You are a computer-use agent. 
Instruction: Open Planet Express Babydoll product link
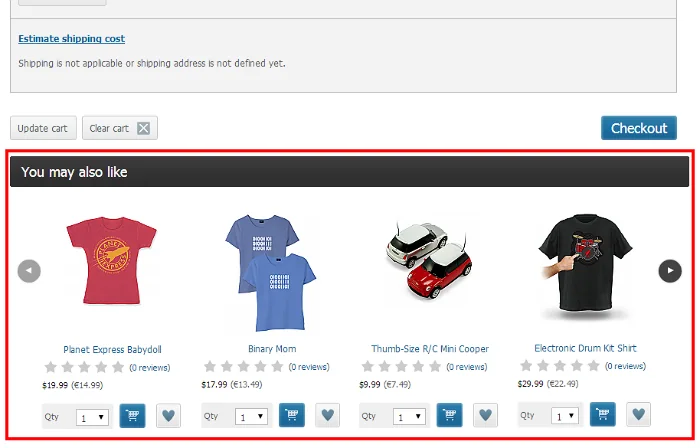112,349
